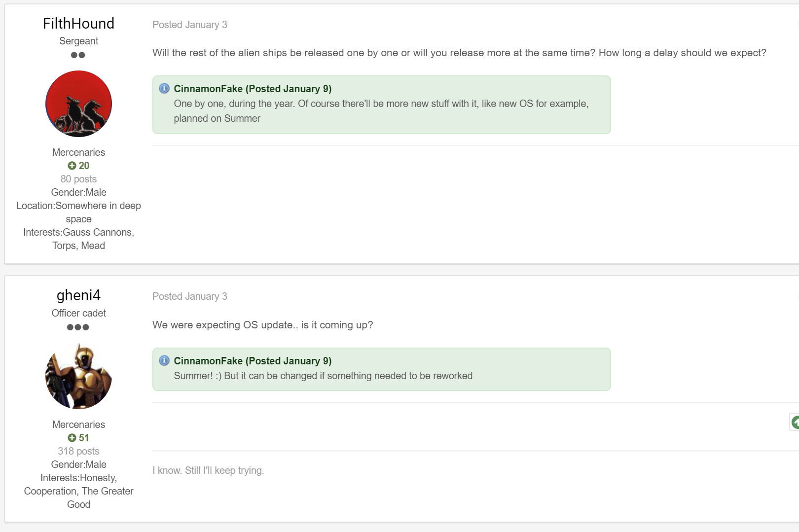Click gheni4's 318 posts count
Image resolution: width=799 pixels, height=532 pixels.
point(78,451)
